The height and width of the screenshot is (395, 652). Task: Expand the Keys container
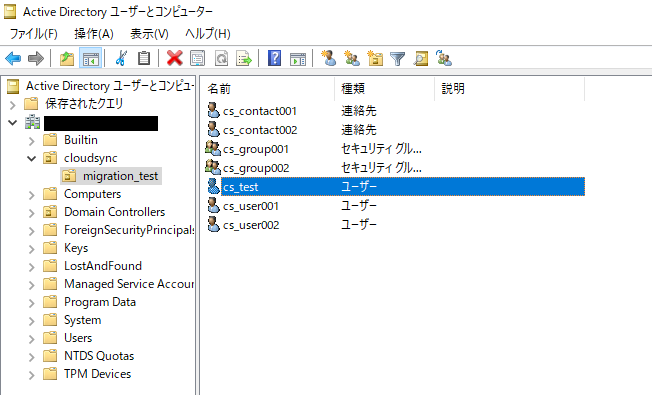[x=32, y=249]
